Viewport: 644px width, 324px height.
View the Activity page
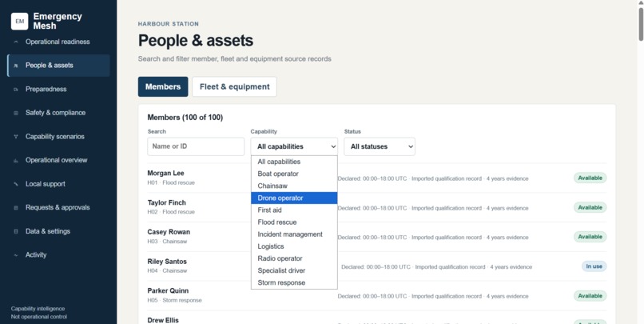58,255
